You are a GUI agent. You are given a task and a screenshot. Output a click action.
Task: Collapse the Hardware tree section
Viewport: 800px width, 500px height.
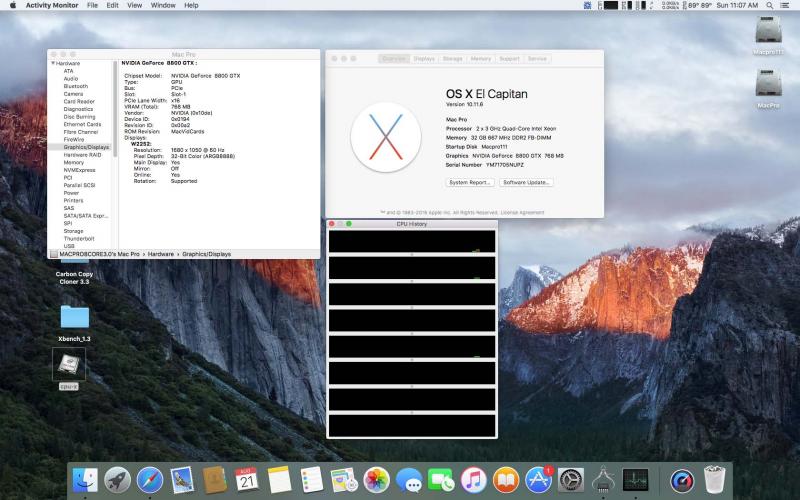click(x=53, y=63)
